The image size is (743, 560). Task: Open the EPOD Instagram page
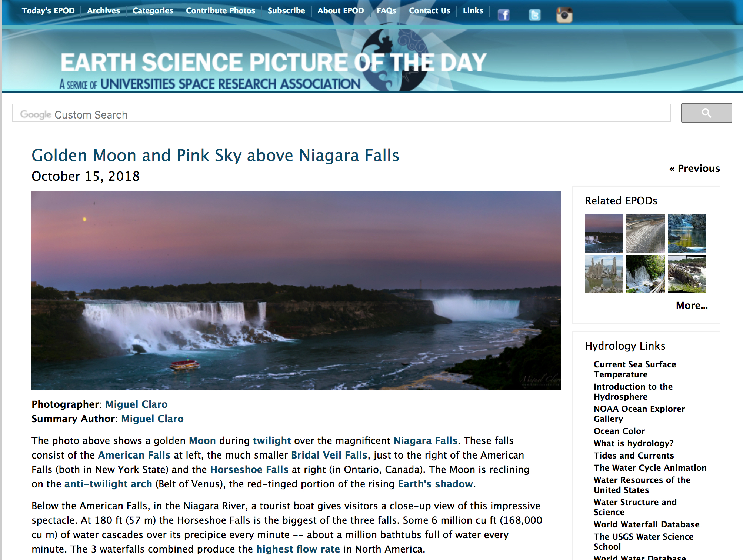coord(564,15)
